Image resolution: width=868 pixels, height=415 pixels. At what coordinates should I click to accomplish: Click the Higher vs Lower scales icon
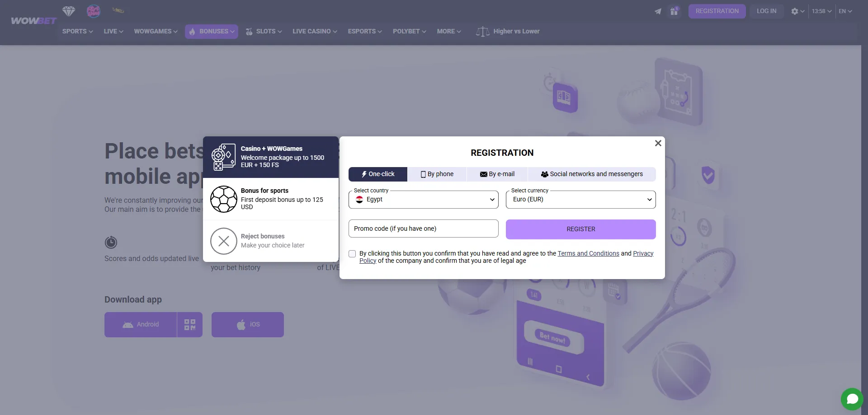point(482,32)
